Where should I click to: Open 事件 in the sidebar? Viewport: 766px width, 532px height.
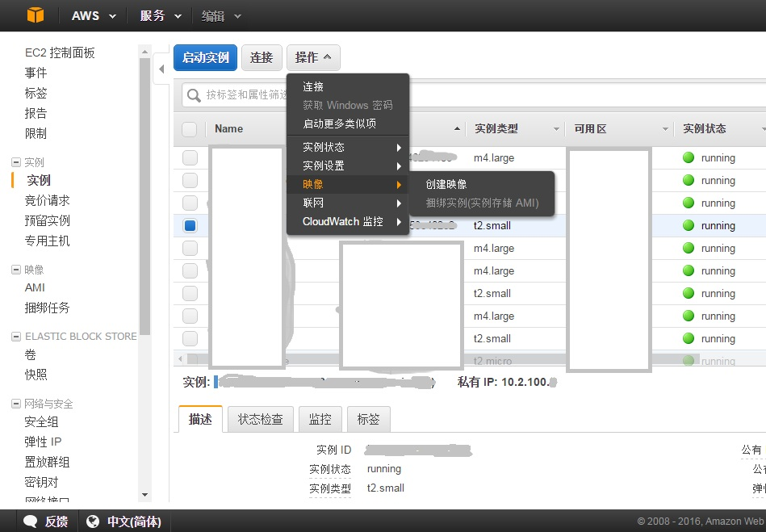(36, 73)
